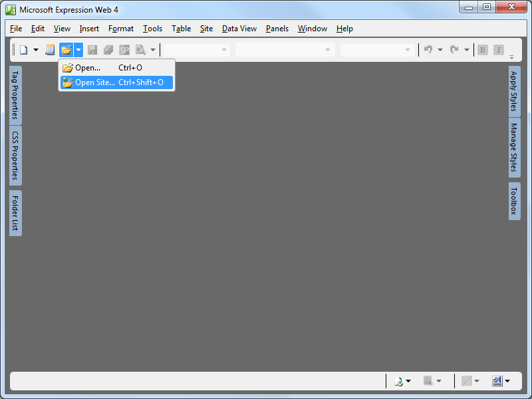Click the Save All stacked disks icon

[x=108, y=50]
